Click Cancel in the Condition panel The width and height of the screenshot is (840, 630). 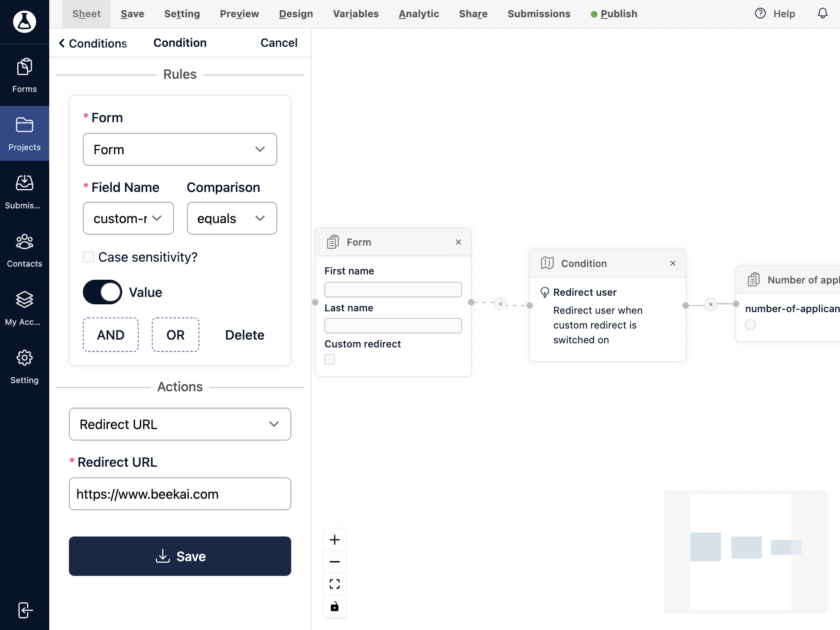pos(279,43)
